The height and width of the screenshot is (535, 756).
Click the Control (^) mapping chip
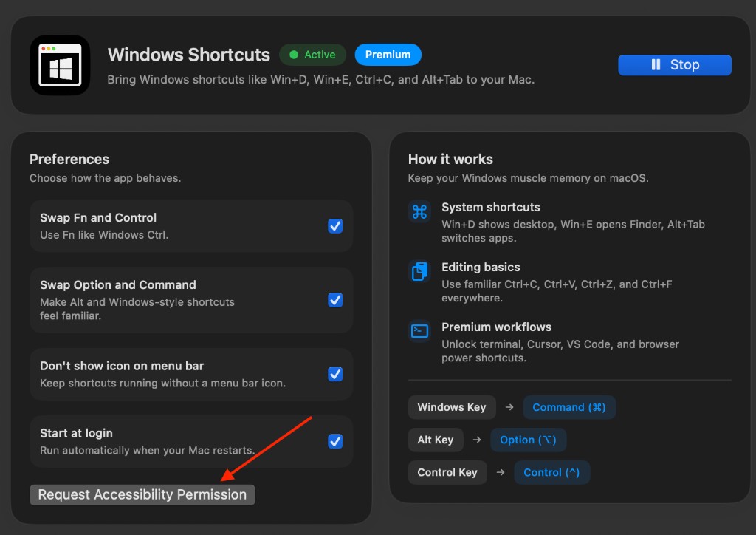pyautogui.click(x=551, y=472)
